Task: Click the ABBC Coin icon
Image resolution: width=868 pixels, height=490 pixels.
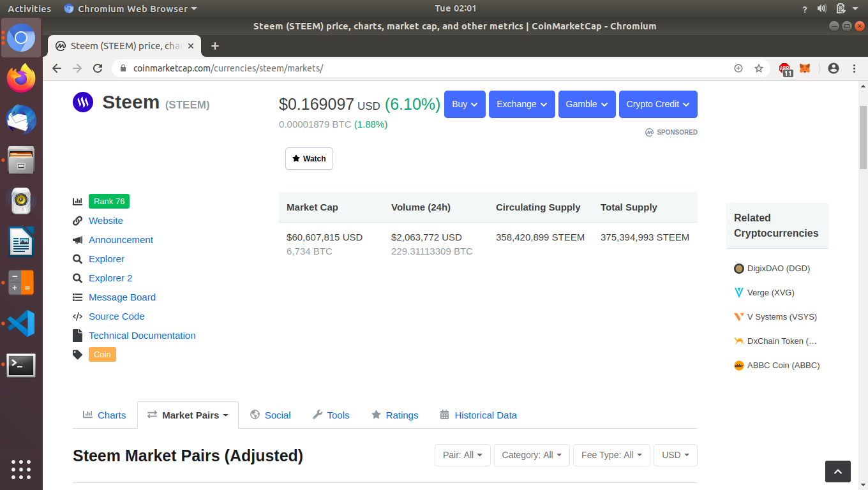Action: pyautogui.click(x=739, y=366)
